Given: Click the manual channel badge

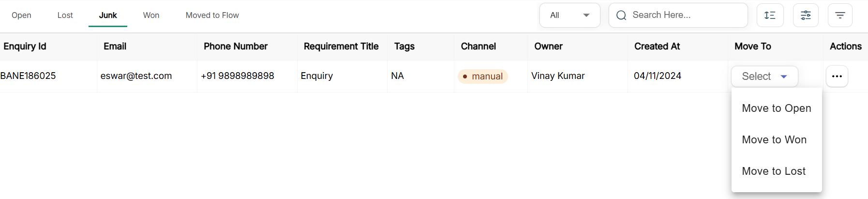Looking at the screenshot, I should 483,77.
